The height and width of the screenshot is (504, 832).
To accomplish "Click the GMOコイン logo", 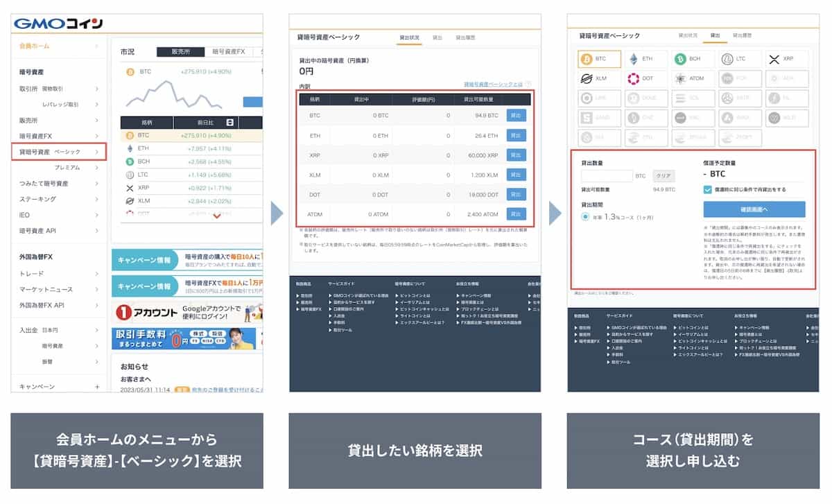I will click(x=58, y=23).
